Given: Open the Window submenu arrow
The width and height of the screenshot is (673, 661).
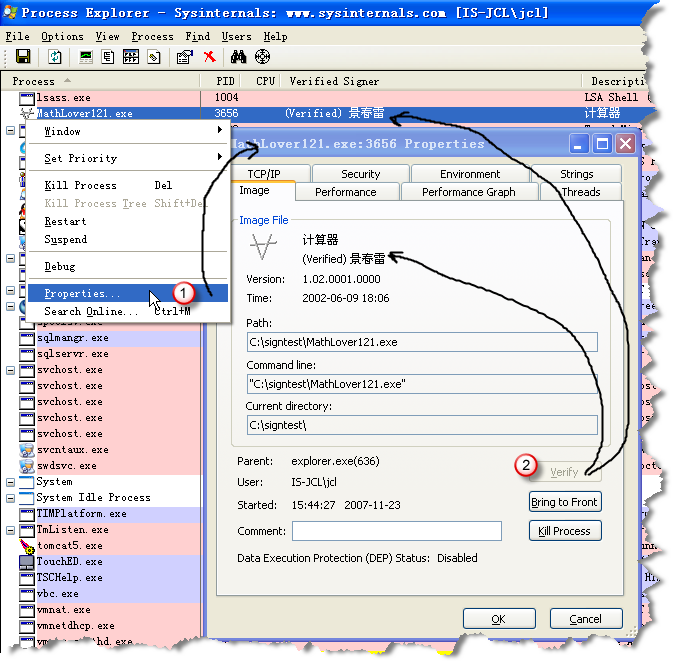Looking at the screenshot, I should (x=220, y=129).
